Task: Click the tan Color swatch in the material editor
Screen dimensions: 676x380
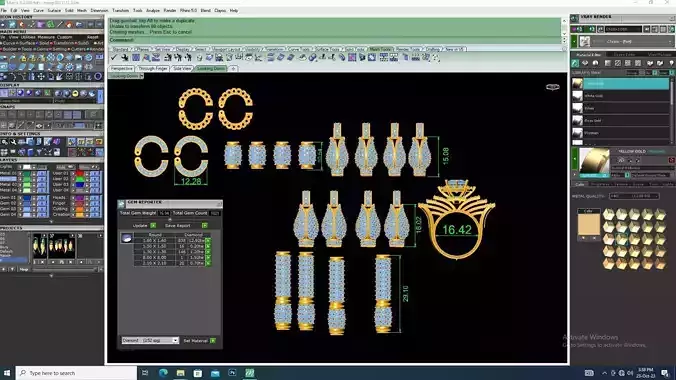Action: pyautogui.click(x=588, y=224)
